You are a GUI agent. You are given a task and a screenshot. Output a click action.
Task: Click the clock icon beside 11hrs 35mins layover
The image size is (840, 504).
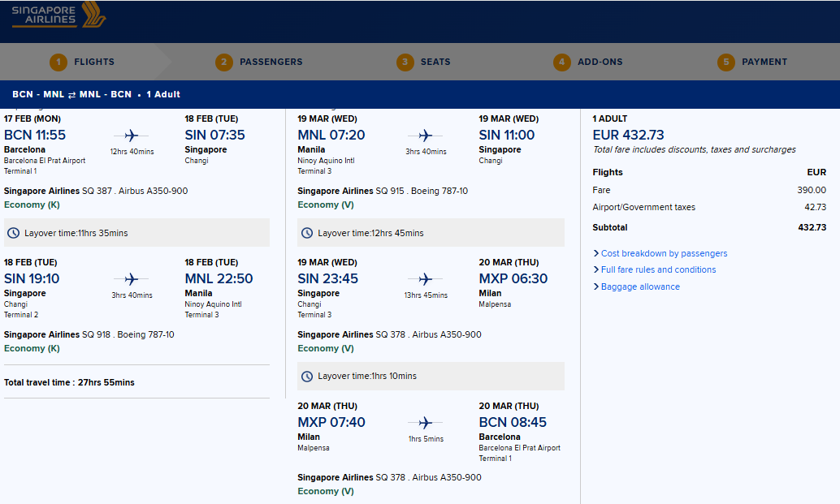coord(13,233)
